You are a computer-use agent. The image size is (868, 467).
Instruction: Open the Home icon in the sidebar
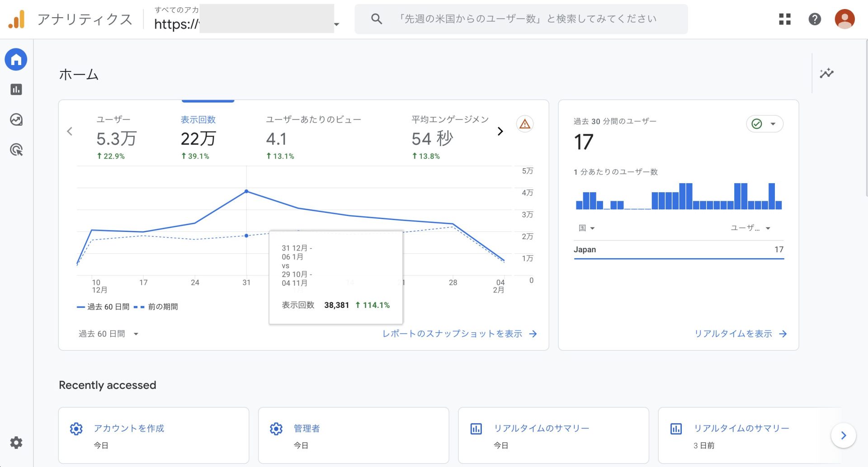[x=16, y=59]
